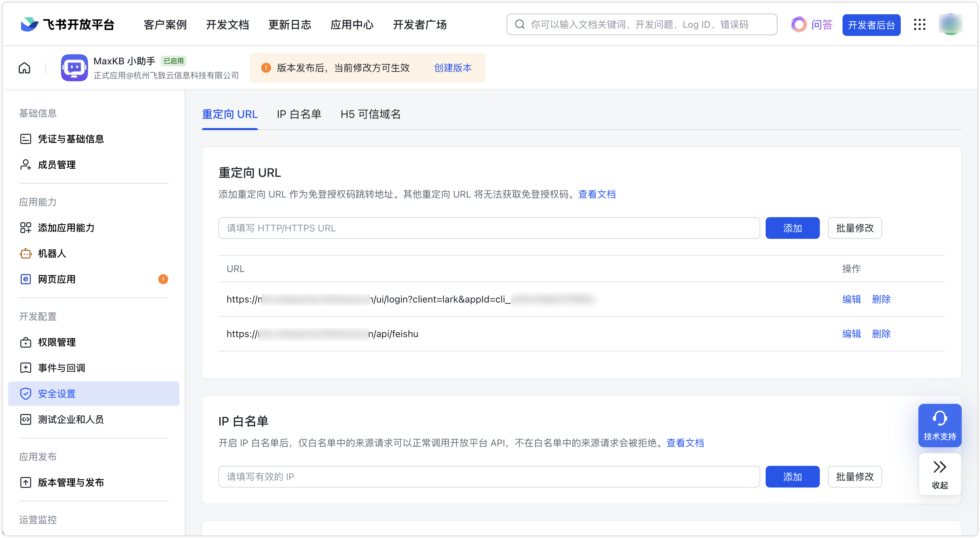Screen dimensions: 980x538
Task: Click the 创建版本 link in the notice banner
Action: [452, 68]
